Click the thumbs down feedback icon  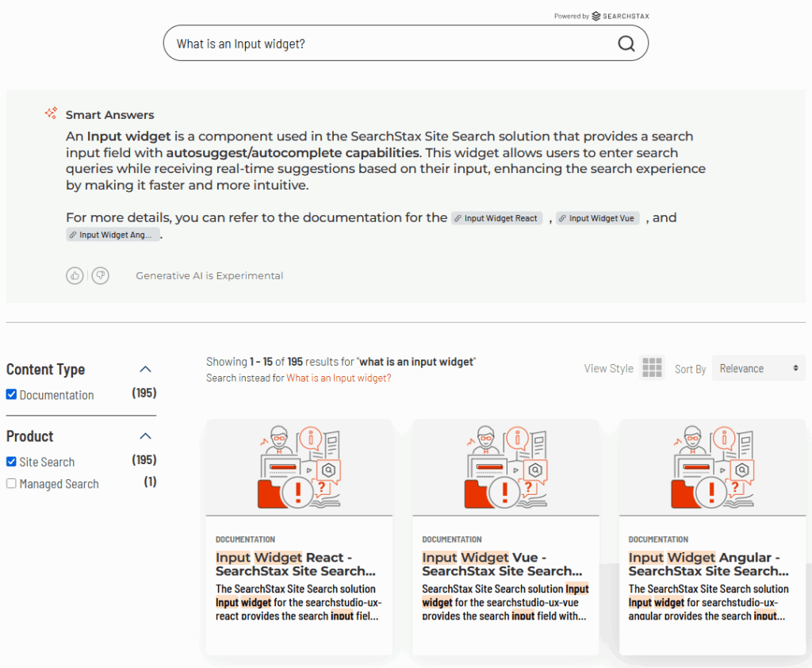pos(101,276)
